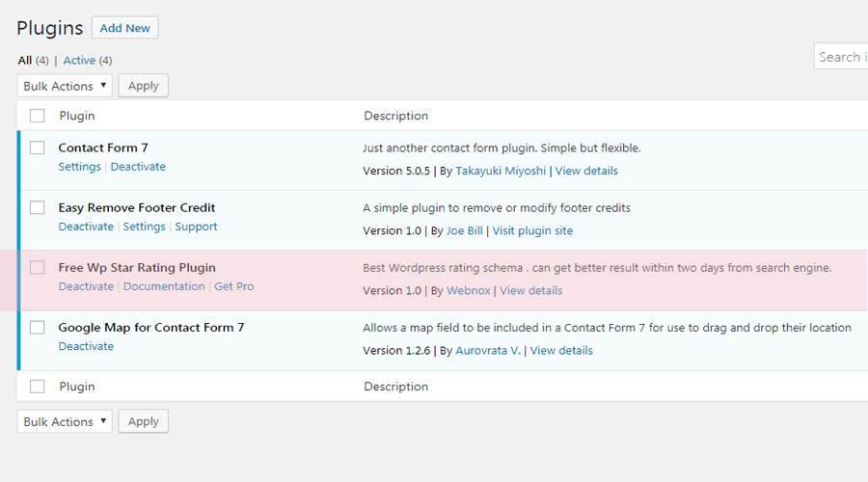This screenshot has height=482, width=868.
Task: Check the Free Wp Star Rating checkbox
Action: tap(37, 267)
